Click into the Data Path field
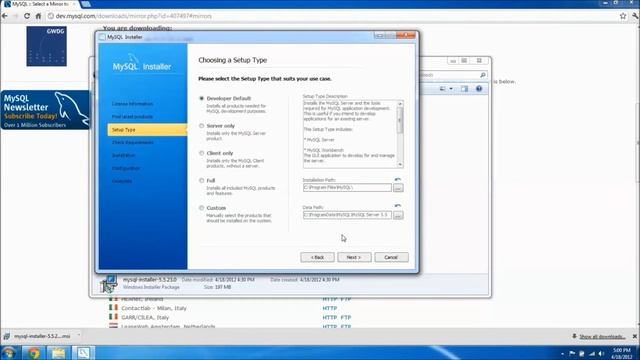 [347, 215]
